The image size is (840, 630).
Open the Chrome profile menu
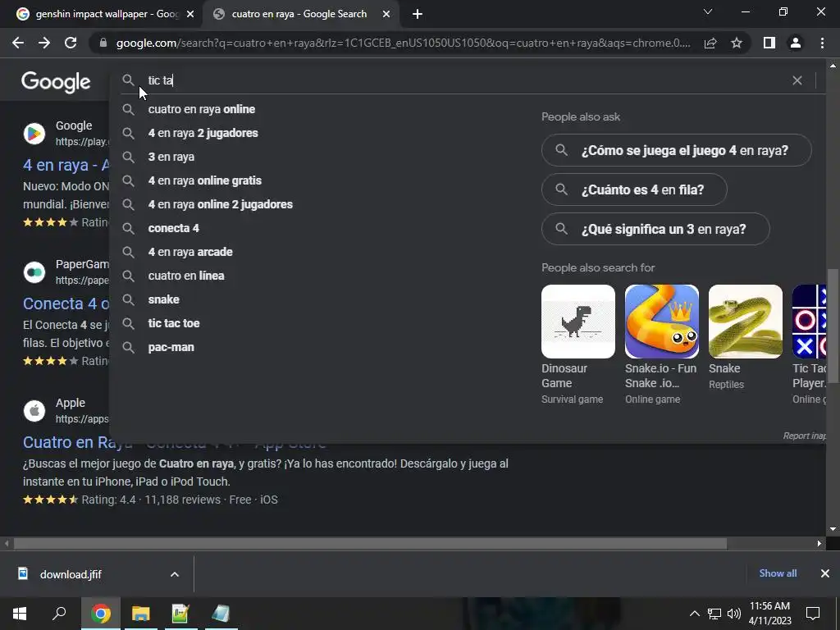[796, 43]
